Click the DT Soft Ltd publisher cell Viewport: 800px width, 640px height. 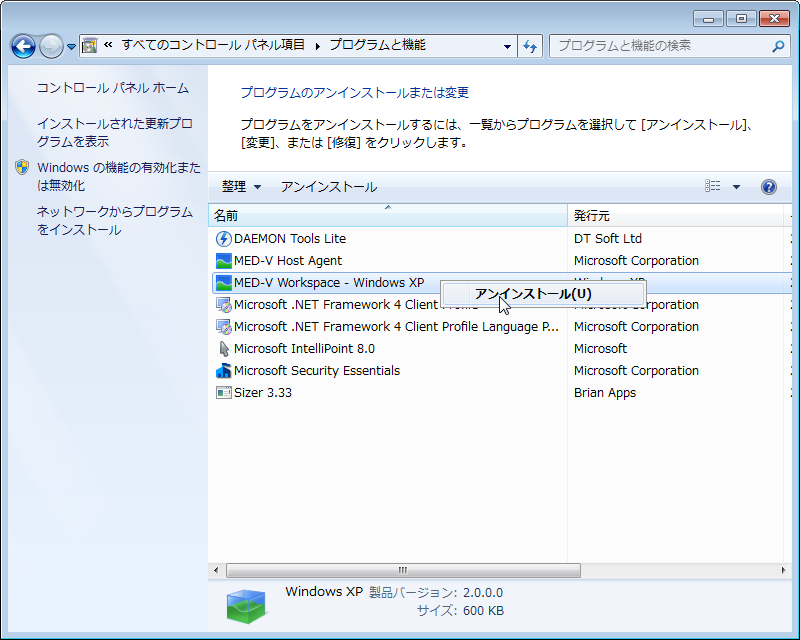click(608, 239)
